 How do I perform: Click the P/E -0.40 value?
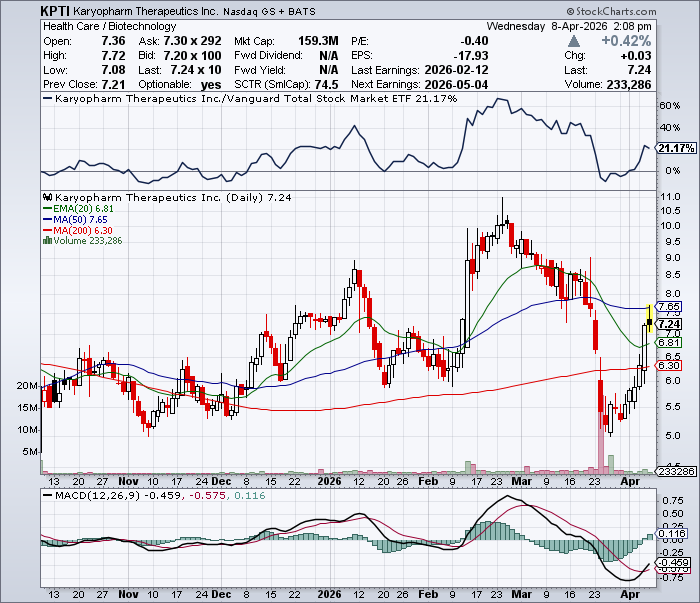pos(474,41)
